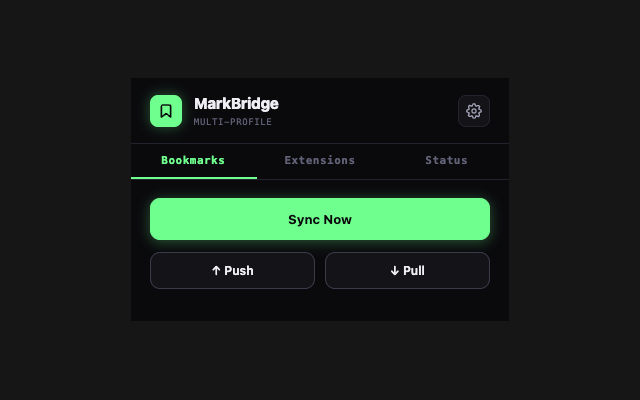
Task: Click the divider line under Status tab
Action: click(446, 179)
